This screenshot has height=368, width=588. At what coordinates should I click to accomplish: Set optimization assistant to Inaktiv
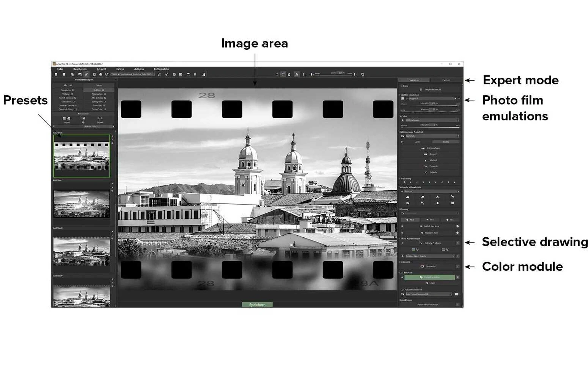[x=446, y=142]
